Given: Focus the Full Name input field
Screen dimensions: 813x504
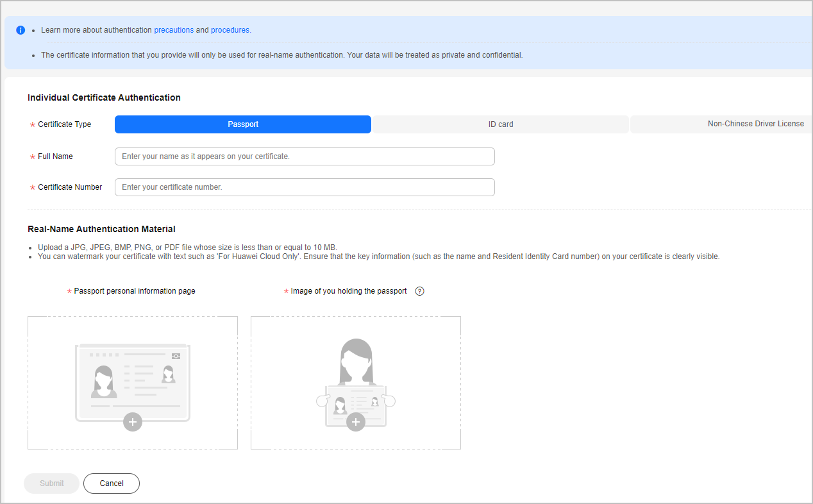Looking at the screenshot, I should [305, 156].
